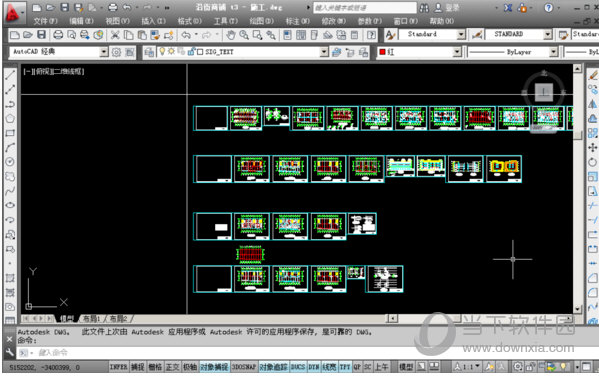This screenshot has width=599, height=377.
Task: Select the Spline draw tool
Action: click(10, 191)
